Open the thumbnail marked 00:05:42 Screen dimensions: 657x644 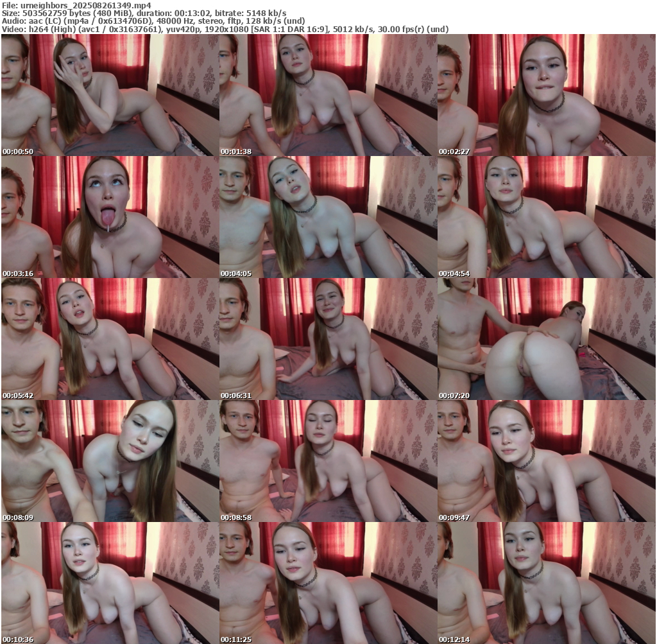point(110,339)
